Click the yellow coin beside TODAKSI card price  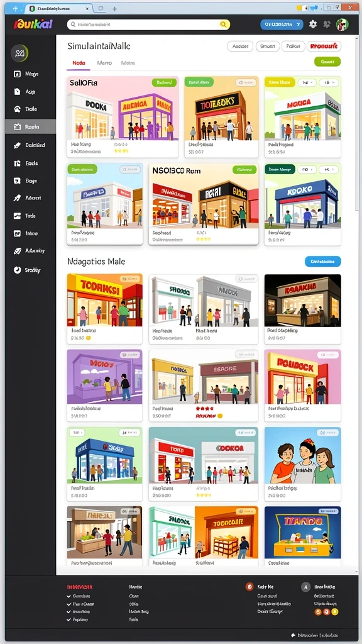coord(88,338)
